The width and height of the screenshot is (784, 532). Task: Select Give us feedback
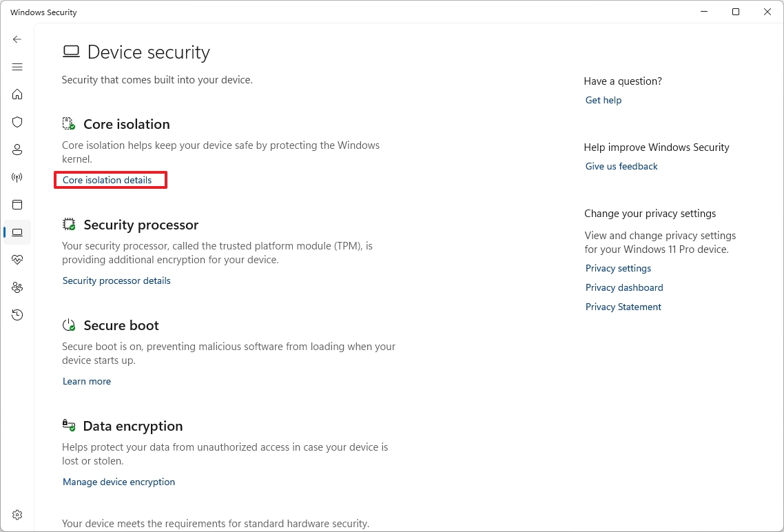621,166
